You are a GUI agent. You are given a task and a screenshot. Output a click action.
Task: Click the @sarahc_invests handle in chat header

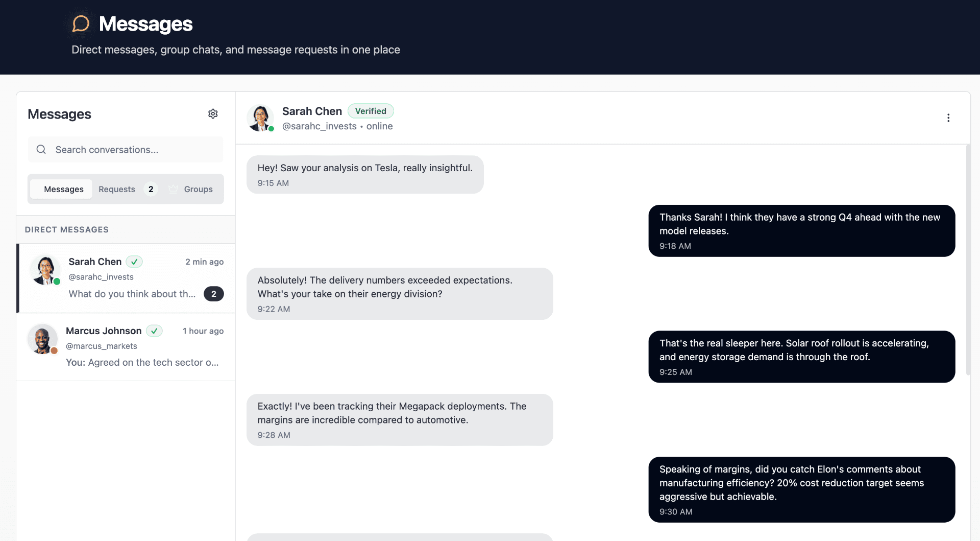tap(320, 126)
